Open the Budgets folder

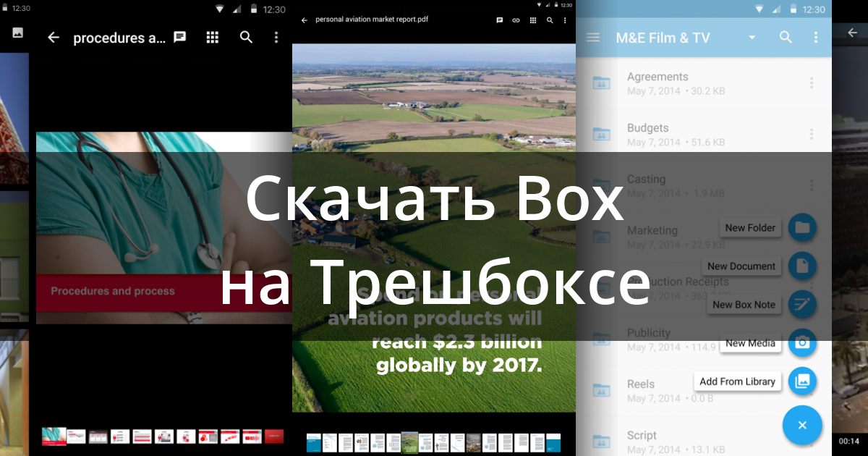click(704, 135)
